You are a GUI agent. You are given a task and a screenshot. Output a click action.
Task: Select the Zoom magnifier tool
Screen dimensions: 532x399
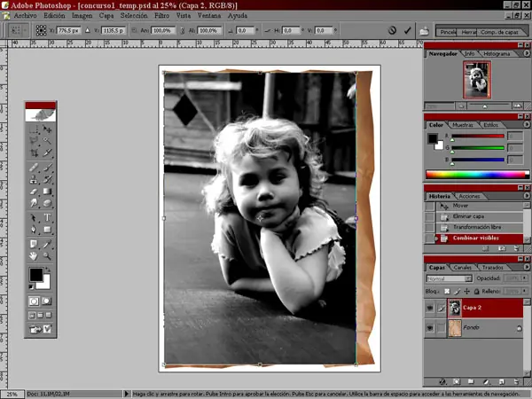47,256
